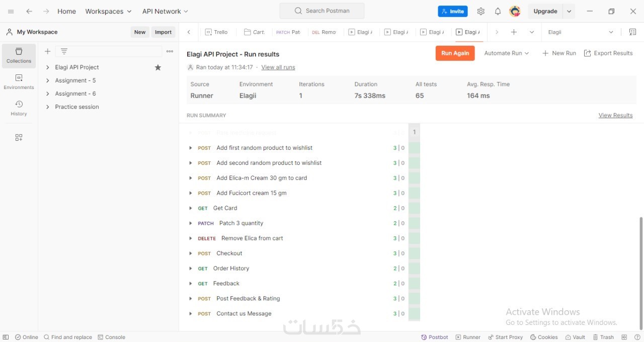The height and width of the screenshot is (342, 644).
Task: Open a new tab with plus
Action: pos(514,32)
